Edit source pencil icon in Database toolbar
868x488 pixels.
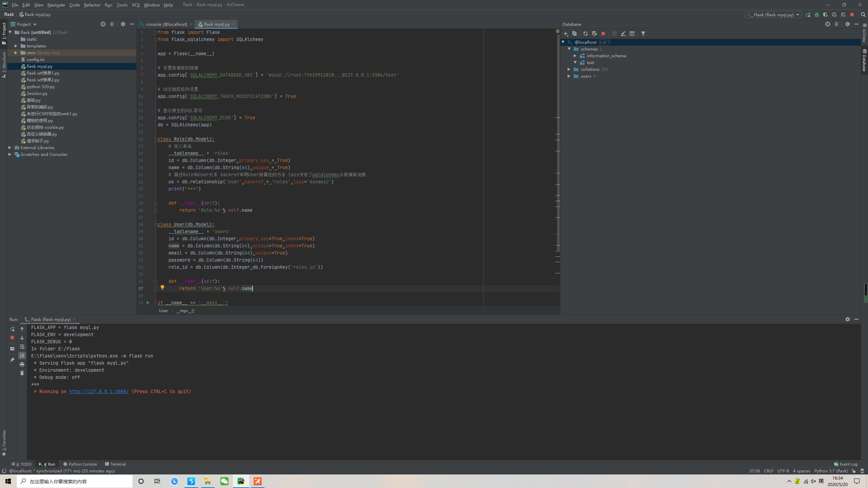coord(623,34)
